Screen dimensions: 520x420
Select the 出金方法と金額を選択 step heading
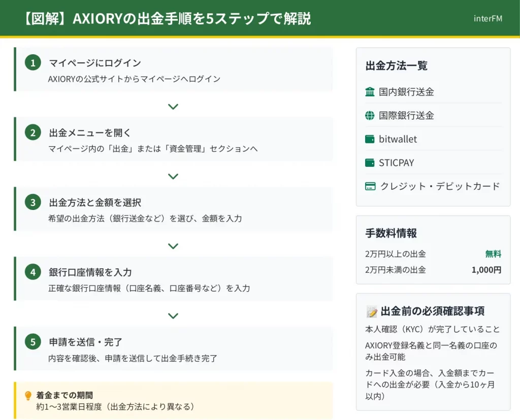[95, 202]
